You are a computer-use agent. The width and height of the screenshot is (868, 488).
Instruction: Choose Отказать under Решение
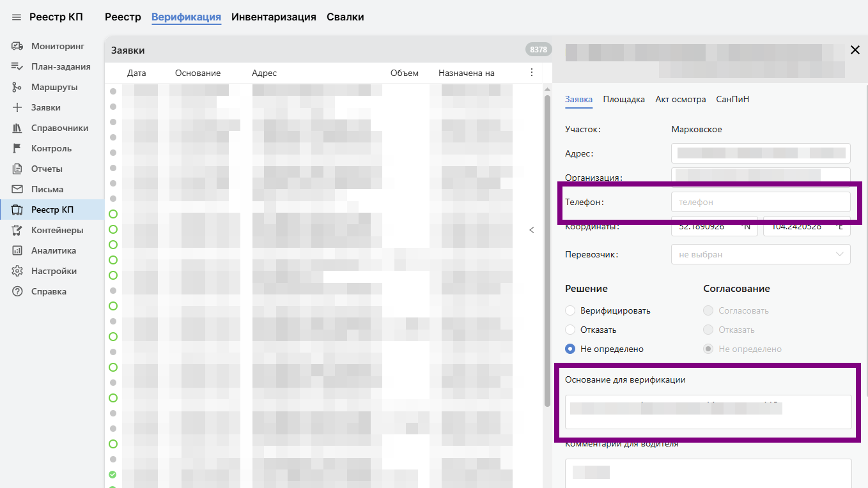point(570,330)
